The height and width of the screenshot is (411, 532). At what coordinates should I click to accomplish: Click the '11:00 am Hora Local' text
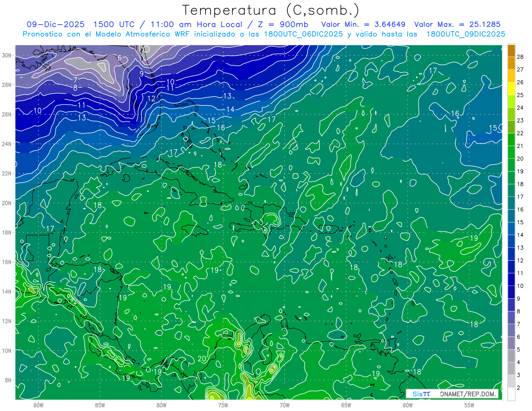click(x=196, y=24)
